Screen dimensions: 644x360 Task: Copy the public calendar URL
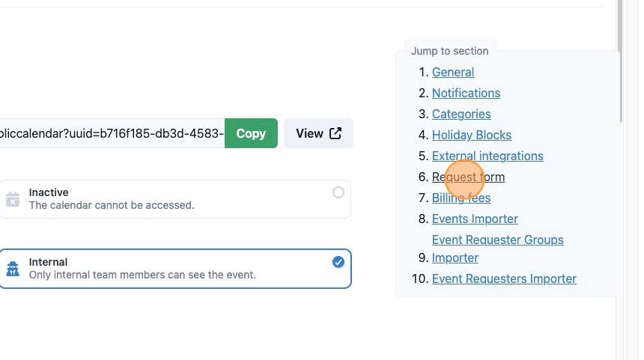(x=251, y=133)
